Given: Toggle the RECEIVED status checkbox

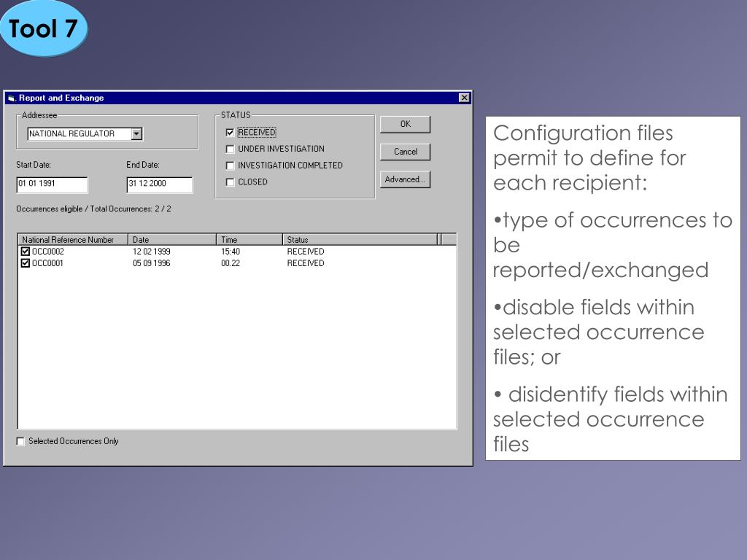Looking at the screenshot, I should coord(230,133).
